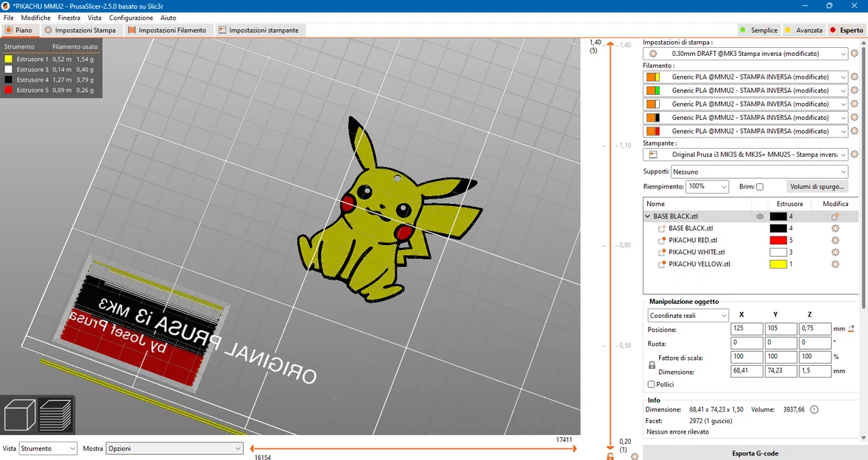Open the Modifiche menu
The image size is (868, 460).
35,18
